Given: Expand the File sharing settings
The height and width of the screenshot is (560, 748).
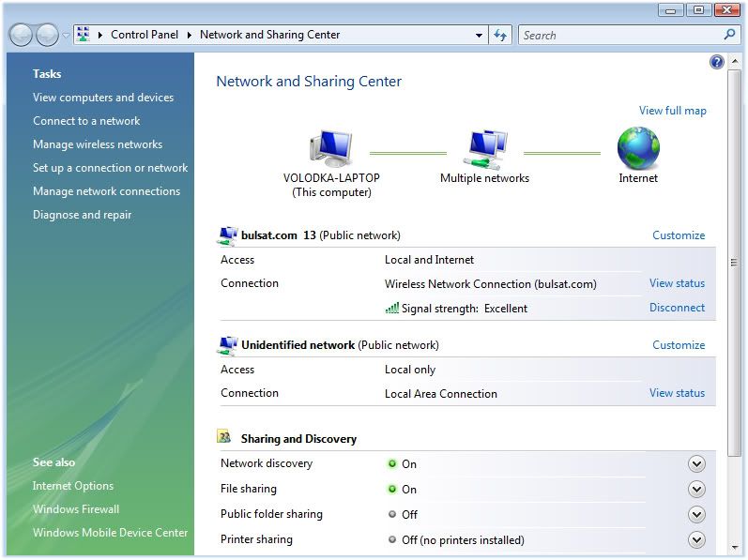Looking at the screenshot, I should [696, 489].
